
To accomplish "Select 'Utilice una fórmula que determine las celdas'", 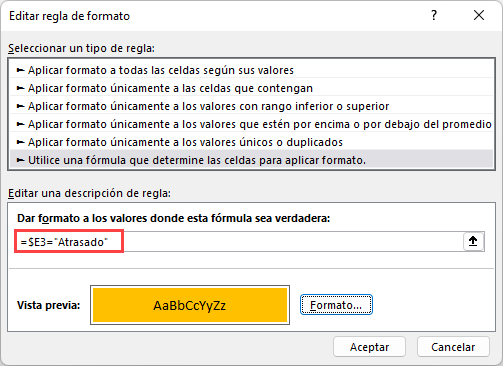I will [x=251, y=160].
